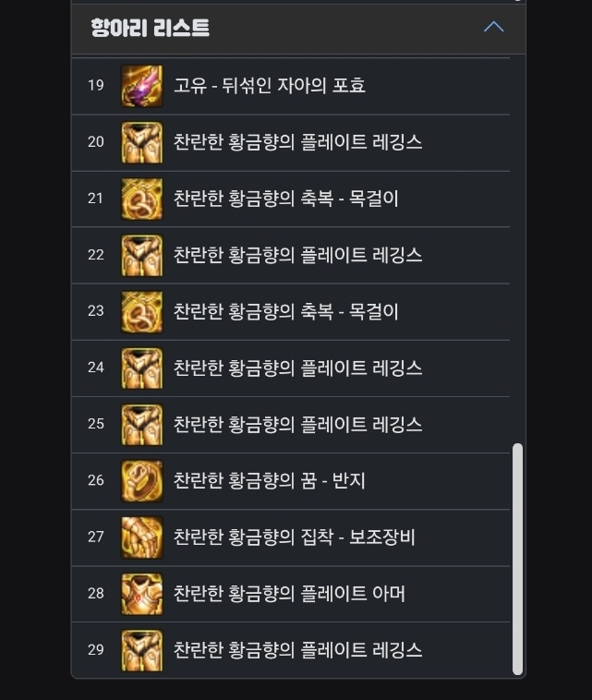The height and width of the screenshot is (700, 592).
Task: Click the golden necklace icon in row 23
Action: coord(142,312)
